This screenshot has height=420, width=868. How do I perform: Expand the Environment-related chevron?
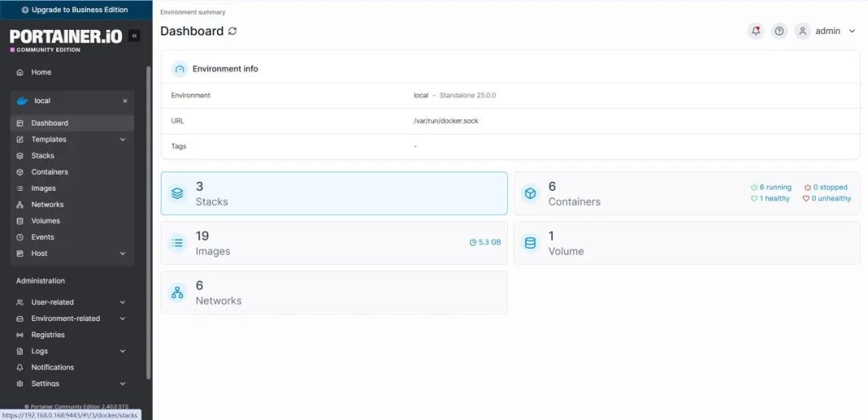(123, 319)
